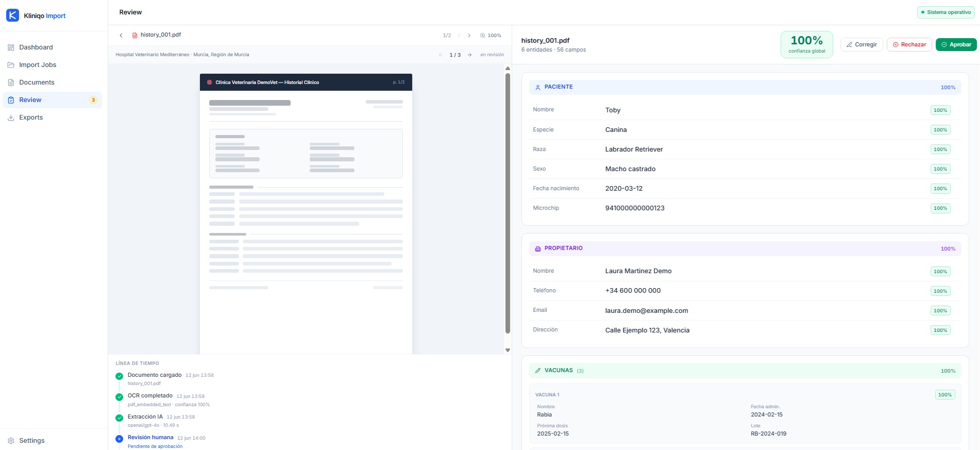Open the Dashboard section
The image size is (980, 450).
(53, 47)
